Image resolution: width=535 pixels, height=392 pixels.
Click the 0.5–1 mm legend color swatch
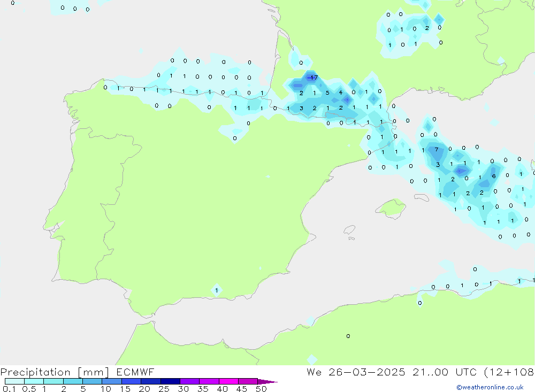(34, 381)
